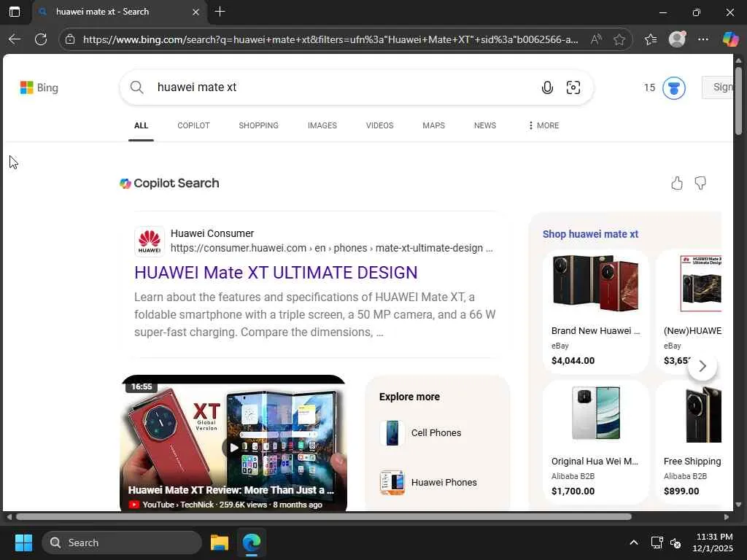
Task: Show hidden system tray icons
Action: click(x=633, y=542)
